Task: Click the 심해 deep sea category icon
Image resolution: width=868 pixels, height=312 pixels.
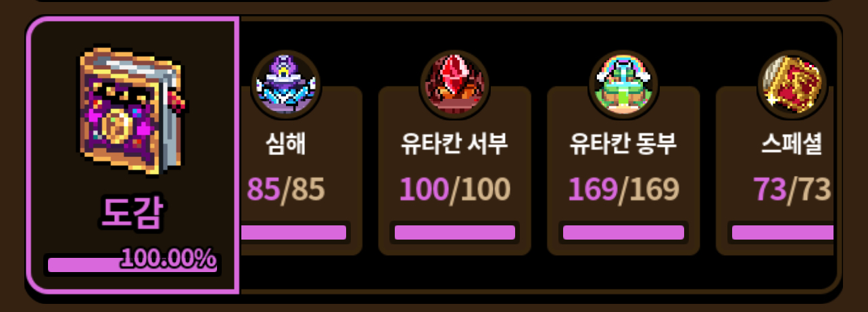Action: coord(287,85)
